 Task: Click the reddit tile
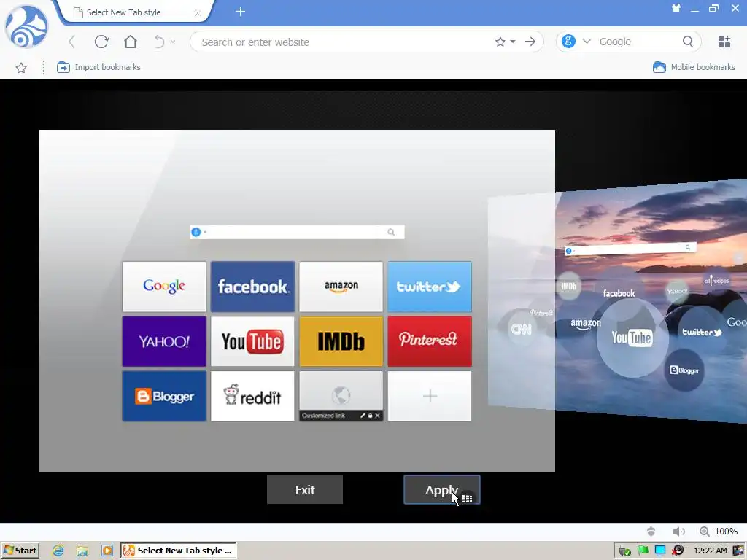point(252,396)
